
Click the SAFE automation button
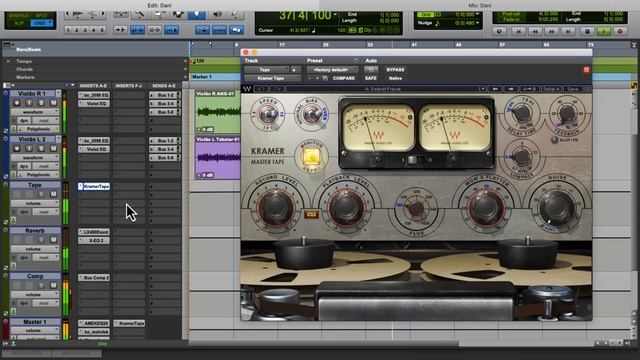click(371, 78)
